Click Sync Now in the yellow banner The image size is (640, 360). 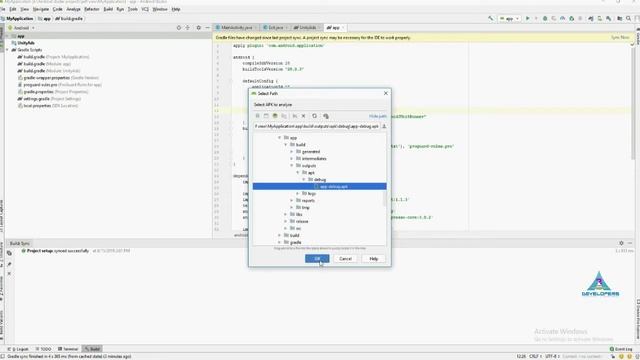(x=620, y=38)
